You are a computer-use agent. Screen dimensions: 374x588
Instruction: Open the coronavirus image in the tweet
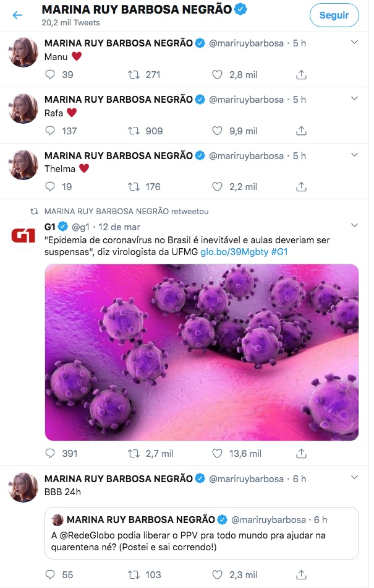(x=202, y=352)
